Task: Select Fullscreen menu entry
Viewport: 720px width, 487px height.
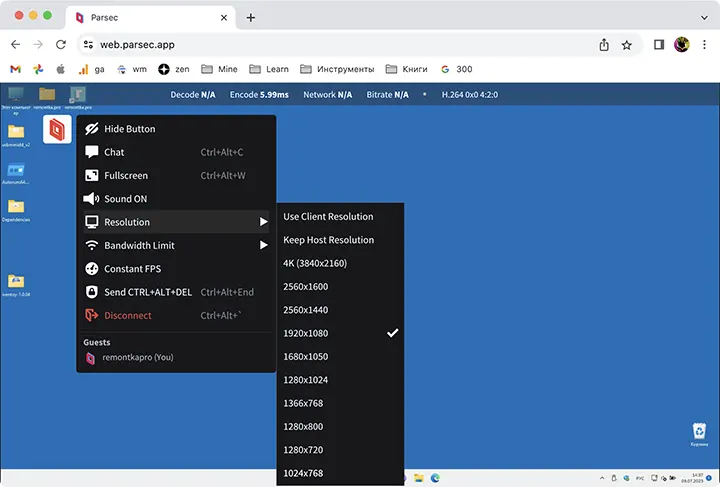Action: pos(176,175)
